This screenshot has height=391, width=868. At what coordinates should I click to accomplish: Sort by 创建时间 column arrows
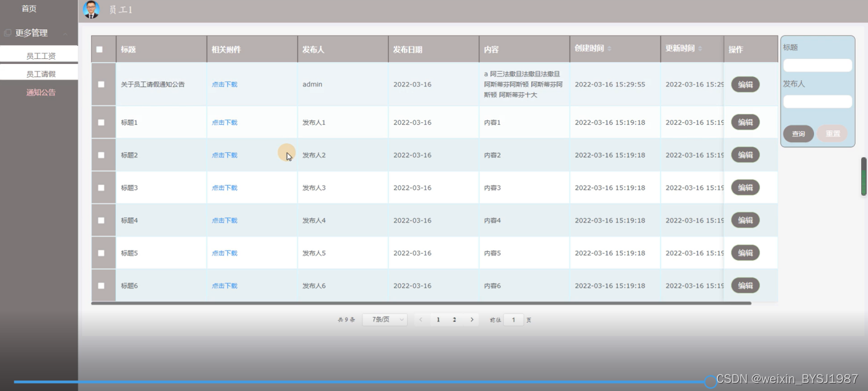[610, 49]
